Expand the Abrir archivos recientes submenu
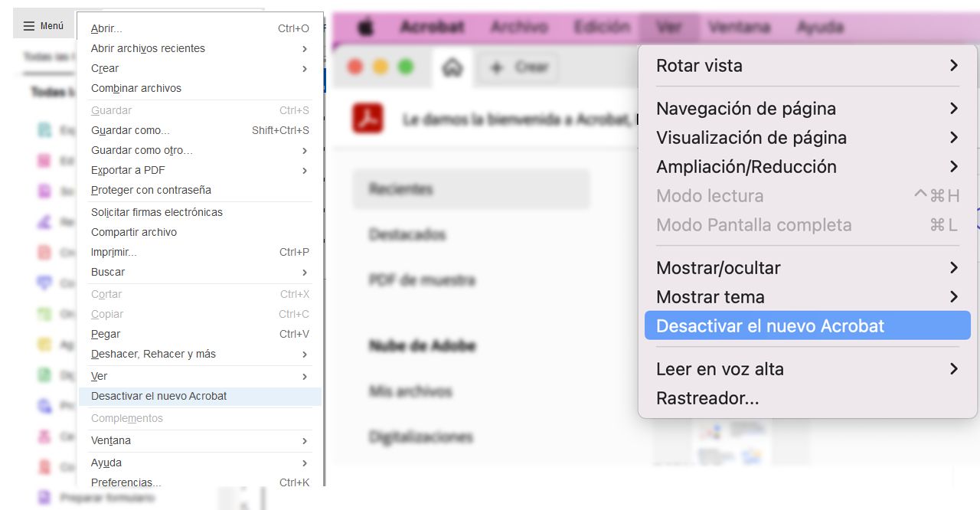Screen dimensions: 980x510 [x=148, y=48]
